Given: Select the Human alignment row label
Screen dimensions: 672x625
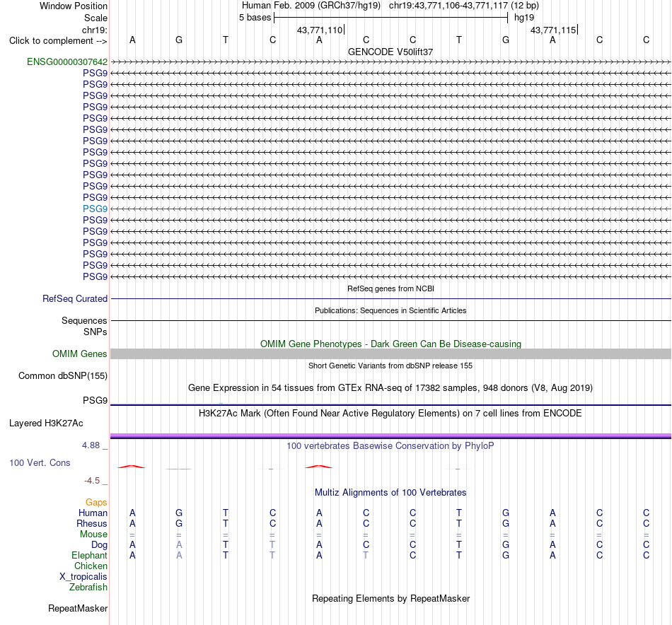Looking at the screenshot, I should click(93, 513).
